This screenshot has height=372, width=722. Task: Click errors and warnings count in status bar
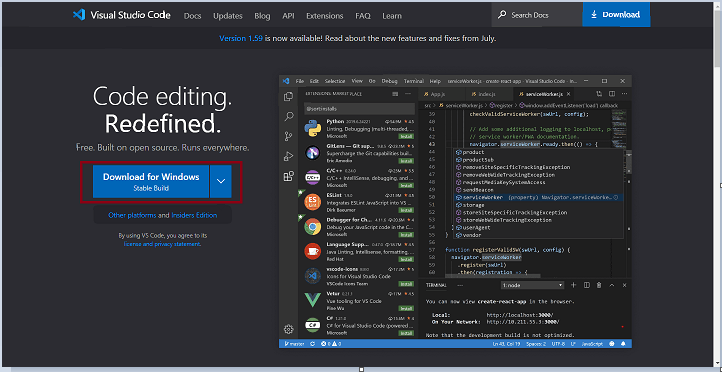[x=331, y=343]
